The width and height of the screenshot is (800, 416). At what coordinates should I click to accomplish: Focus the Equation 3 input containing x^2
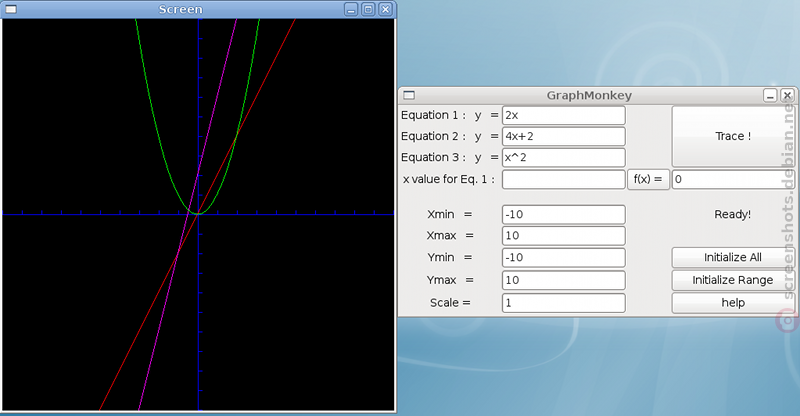coord(563,157)
